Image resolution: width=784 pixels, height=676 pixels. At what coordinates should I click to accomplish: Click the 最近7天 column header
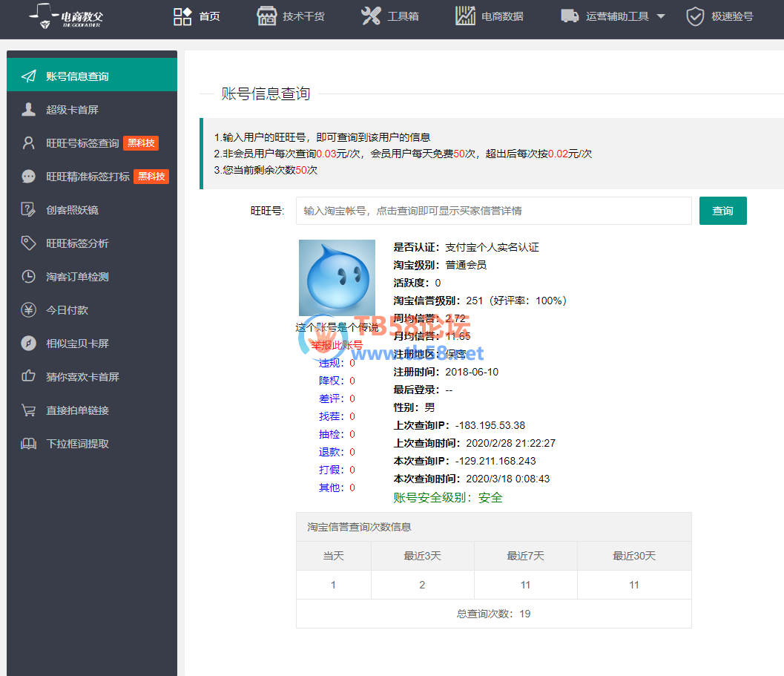coord(525,556)
